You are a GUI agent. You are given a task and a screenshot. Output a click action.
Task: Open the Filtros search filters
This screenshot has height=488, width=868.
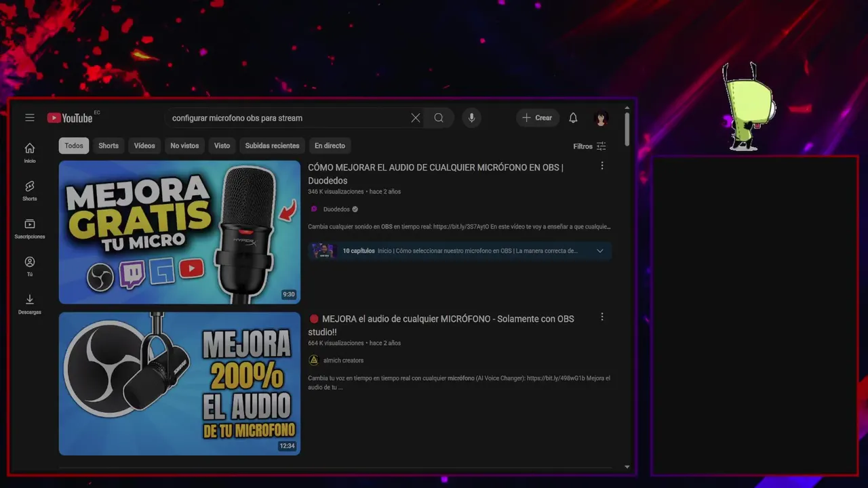pyautogui.click(x=589, y=146)
